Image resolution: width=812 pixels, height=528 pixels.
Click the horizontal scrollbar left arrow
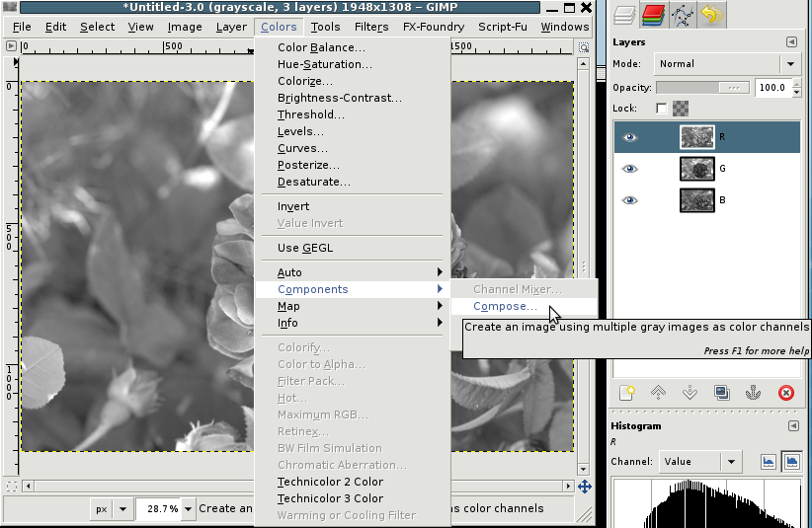[x=29, y=487]
